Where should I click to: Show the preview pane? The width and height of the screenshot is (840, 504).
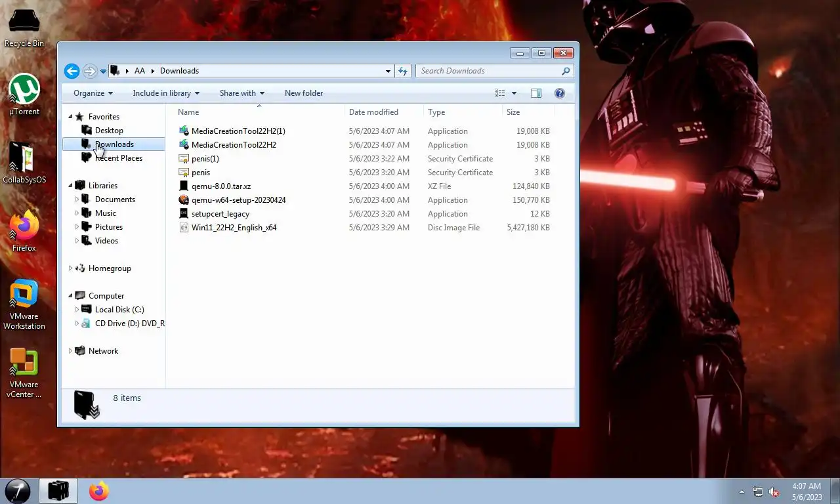click(x=536, y=93)
